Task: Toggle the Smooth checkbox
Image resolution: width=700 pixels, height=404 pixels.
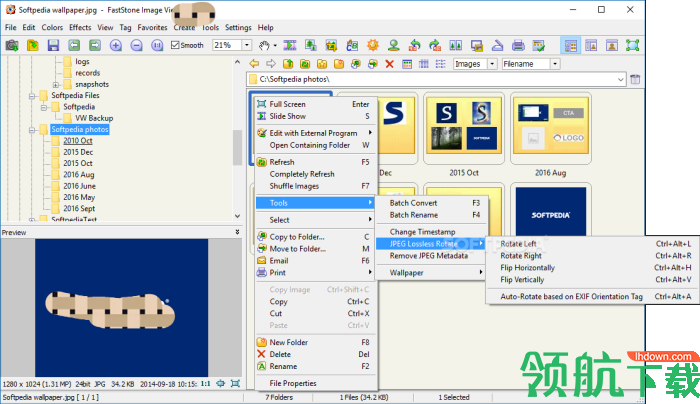Action: [x=175, y=45]
